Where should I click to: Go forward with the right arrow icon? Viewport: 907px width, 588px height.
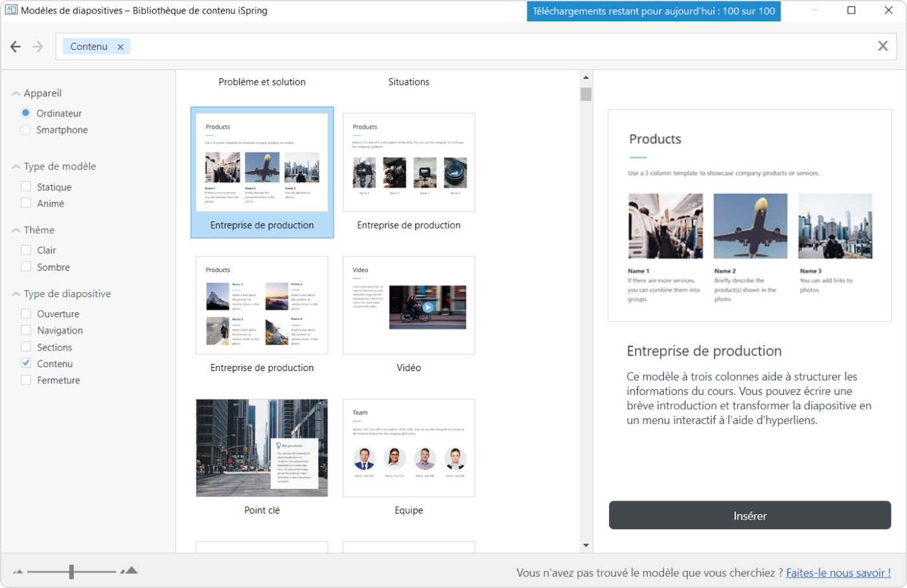[38, 47]
